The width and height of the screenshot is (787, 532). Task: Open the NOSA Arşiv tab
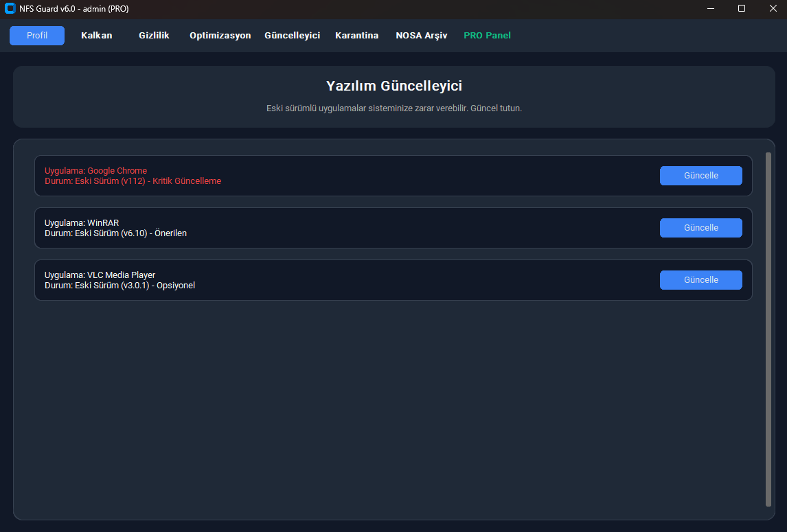[x=421, y=36]
